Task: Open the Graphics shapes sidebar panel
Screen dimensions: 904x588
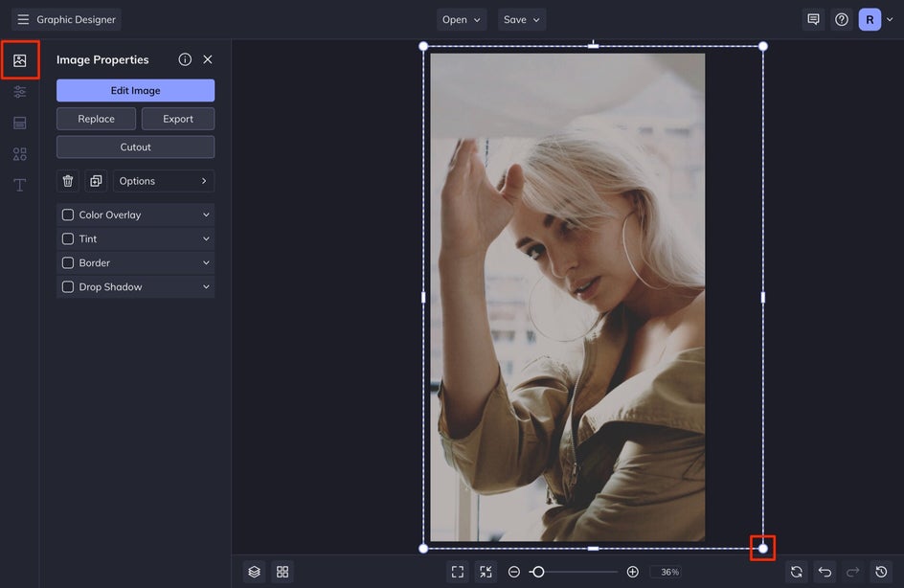Action: pos(20,154)
